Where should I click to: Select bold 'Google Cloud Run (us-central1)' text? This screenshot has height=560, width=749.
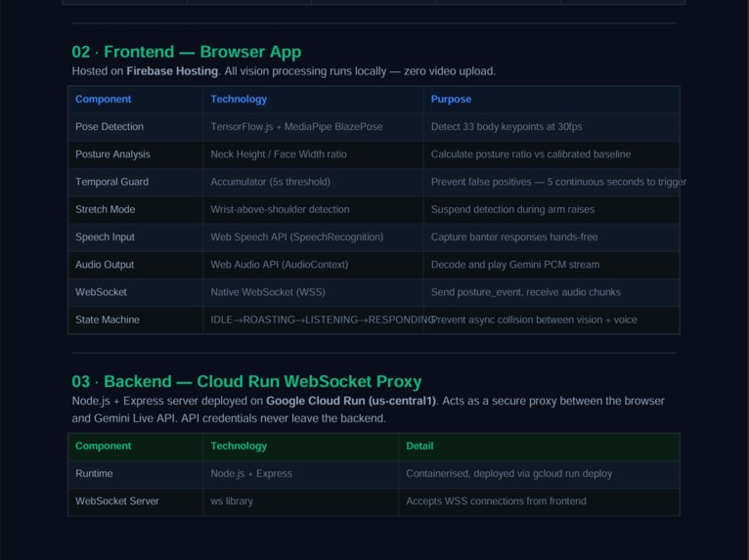(351, 401)
